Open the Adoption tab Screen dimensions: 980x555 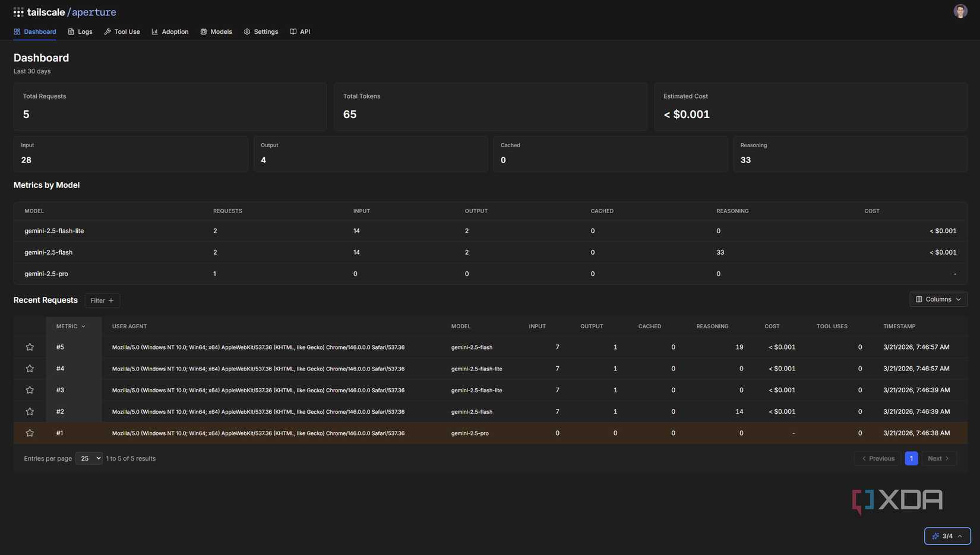170,32
